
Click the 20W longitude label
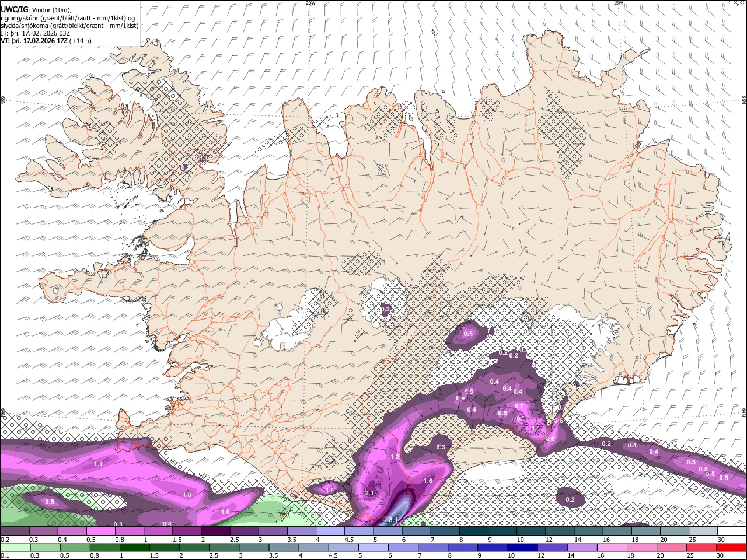coord(310,3)
